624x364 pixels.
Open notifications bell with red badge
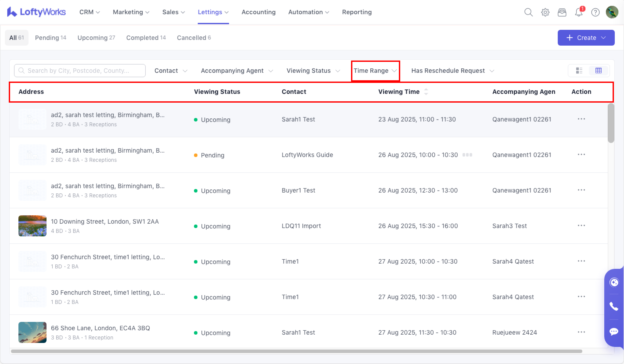(579, 12)
